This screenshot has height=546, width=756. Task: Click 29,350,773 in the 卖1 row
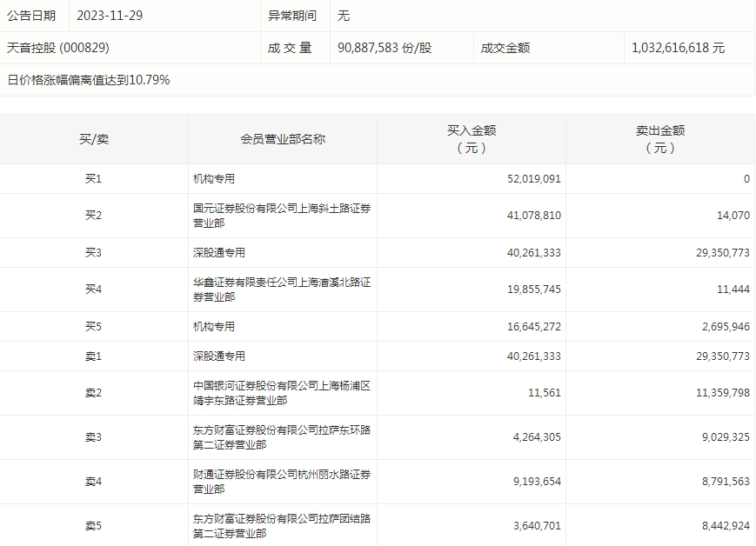pos(723,356)
